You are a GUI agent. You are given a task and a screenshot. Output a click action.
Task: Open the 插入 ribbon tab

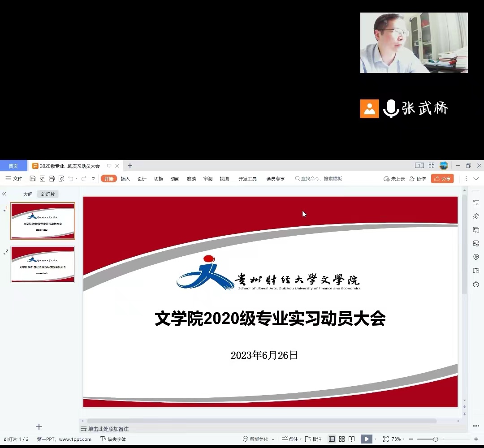click(x=125, y=179)
